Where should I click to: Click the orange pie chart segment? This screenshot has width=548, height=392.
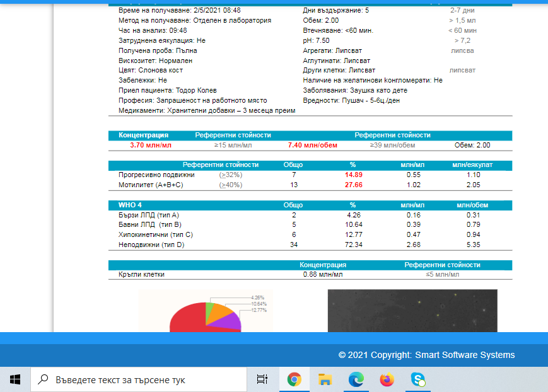pyautogui.click(x=219, y=312)
